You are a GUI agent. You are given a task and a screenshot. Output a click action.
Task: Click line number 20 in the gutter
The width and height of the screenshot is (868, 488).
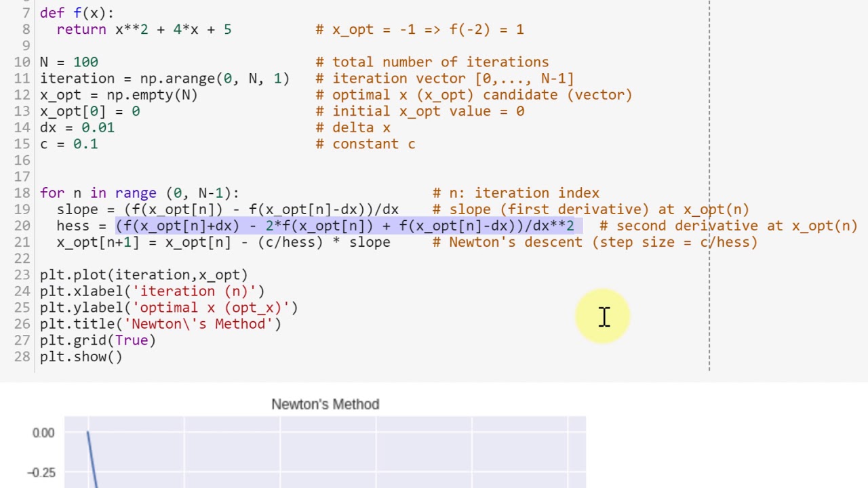(x=22, y=225)
